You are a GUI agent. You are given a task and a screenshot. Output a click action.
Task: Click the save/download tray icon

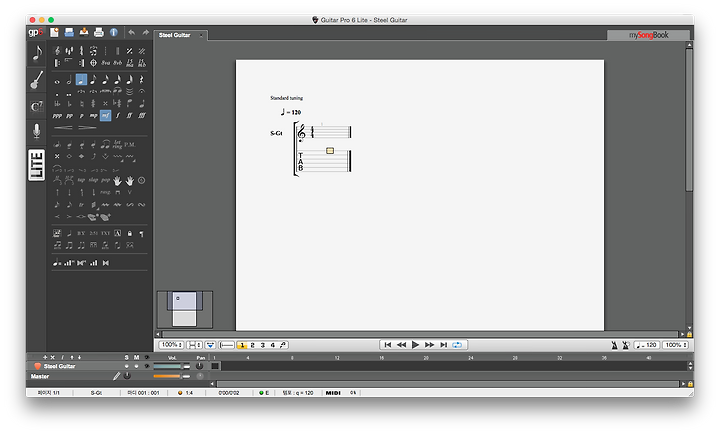click(x=84, y=32)
